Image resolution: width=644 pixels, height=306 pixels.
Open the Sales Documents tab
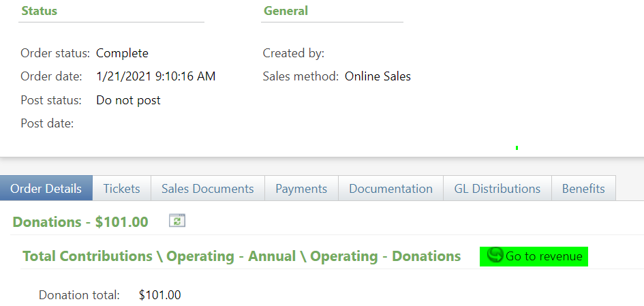pos(207,188)
